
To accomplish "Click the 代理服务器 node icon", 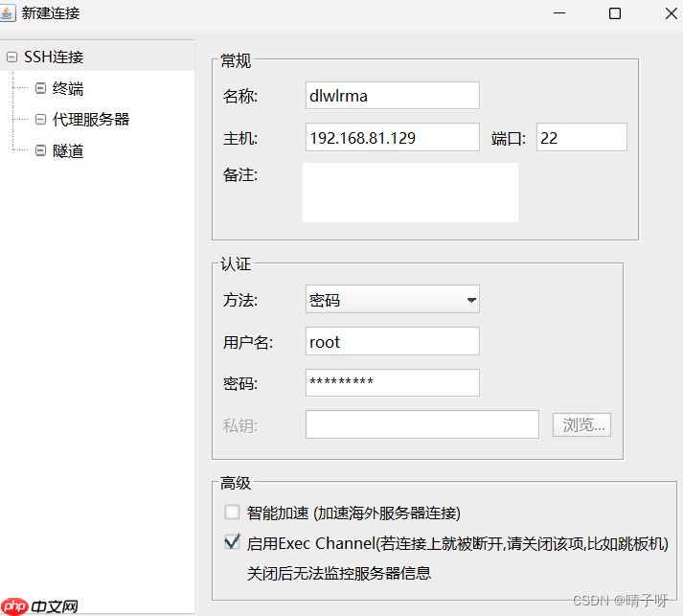I will (x=40, y=120).
